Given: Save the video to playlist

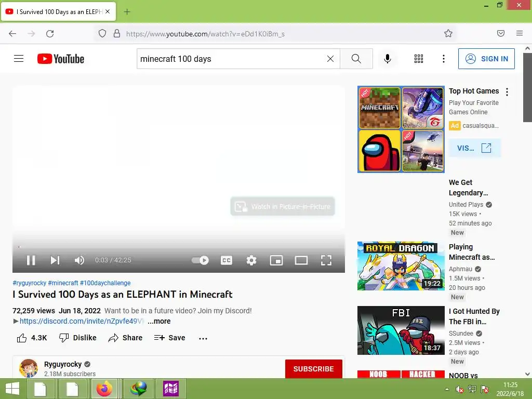Looking at the screenshot, I should (x=169, y=338).
